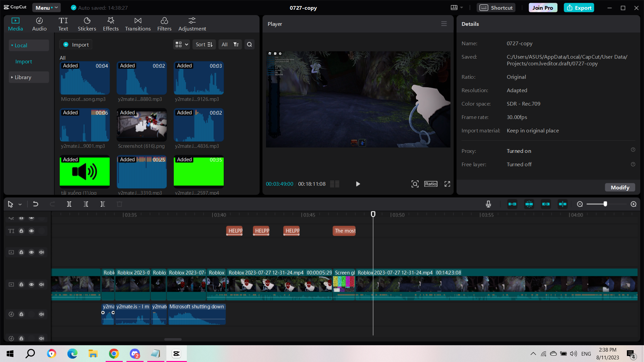Collapse the Local section
Image resolution: width=644 pixels, height=362 pixels.
tap(29, 45)
